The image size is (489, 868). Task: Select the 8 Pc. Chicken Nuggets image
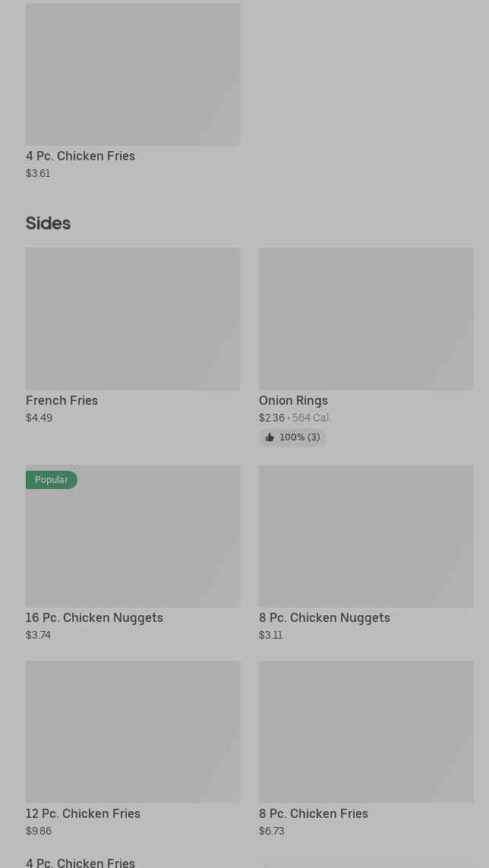click(366, 536)
